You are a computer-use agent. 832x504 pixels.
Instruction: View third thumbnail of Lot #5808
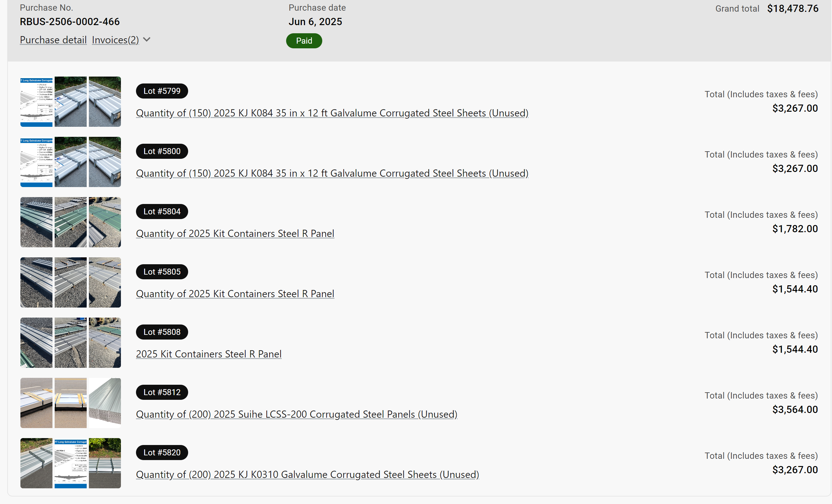(x=105, y=343)
